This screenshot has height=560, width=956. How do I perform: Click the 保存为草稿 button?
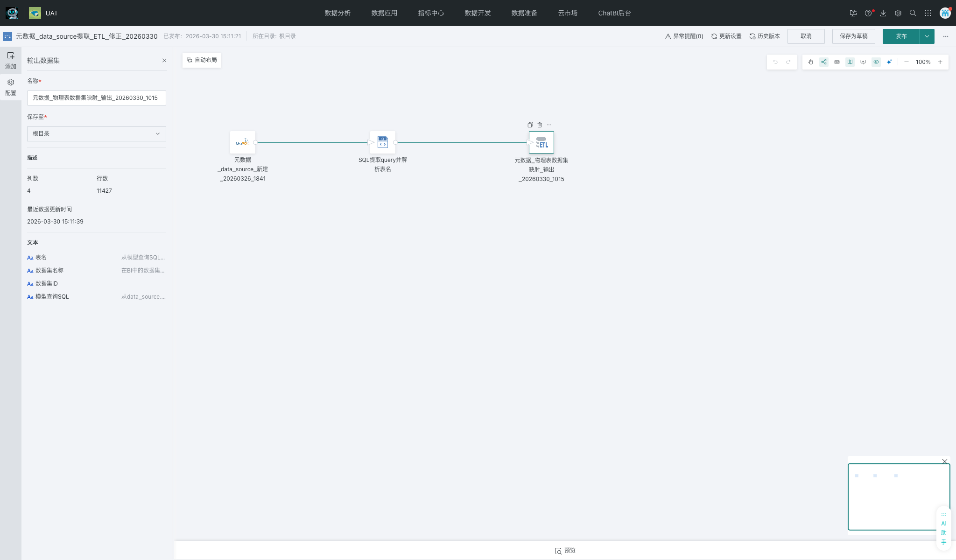pyautogui.click(x=853, y=36)
